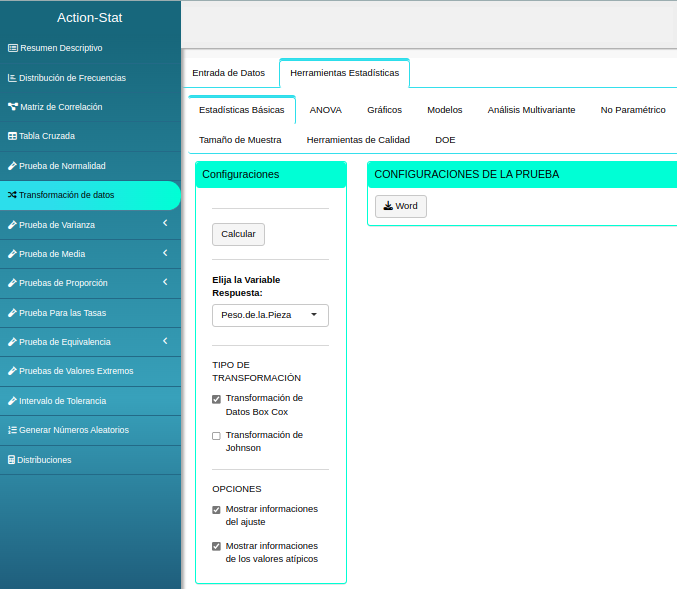
Task: Click the Generar Números Aleatorios list icon
Action: [x=12, y=430]
